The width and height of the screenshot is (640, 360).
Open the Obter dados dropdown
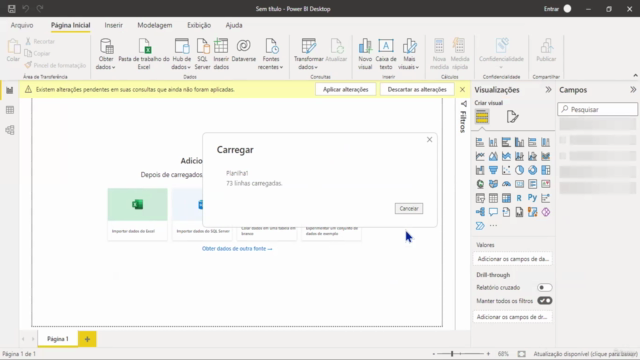point(106,54)
